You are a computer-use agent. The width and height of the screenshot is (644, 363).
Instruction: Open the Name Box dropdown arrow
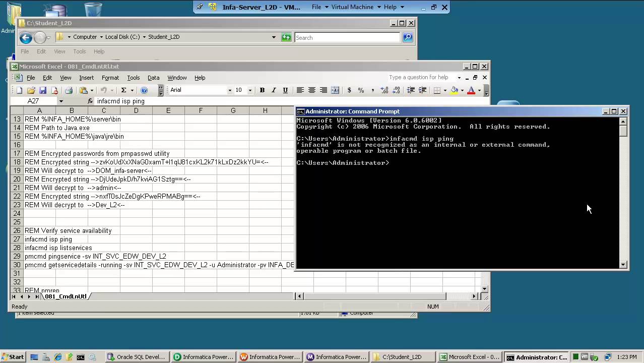click(61, 101)
